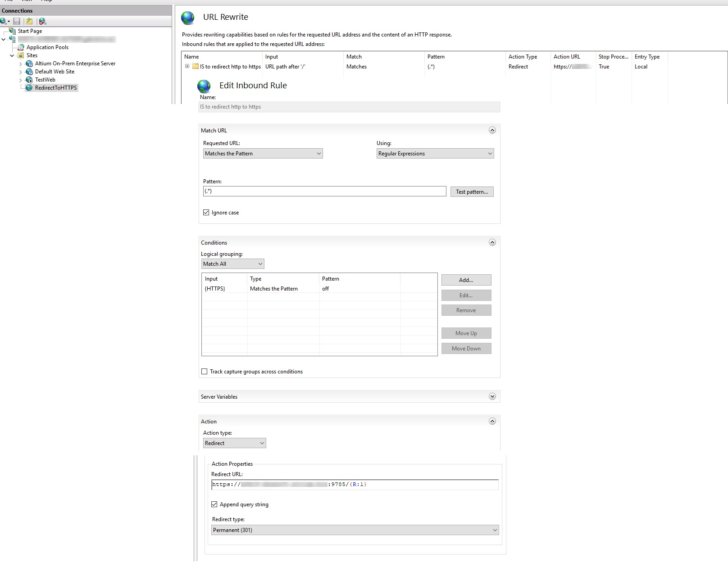The height and width of the screenshot is (568, 728).
Task: Click the 'True' stop processing cell
Action: (604, 67)
